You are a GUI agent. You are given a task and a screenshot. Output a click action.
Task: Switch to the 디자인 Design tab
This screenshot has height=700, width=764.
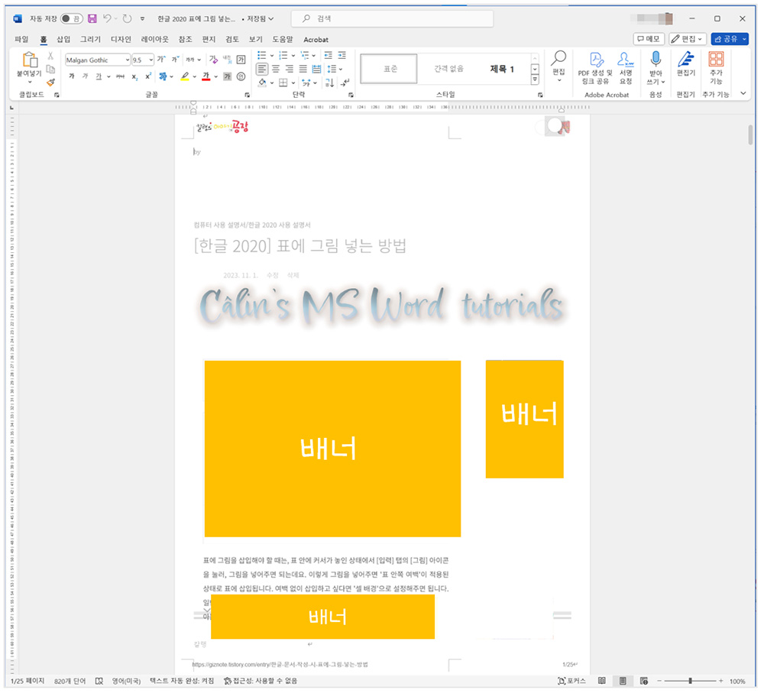point(121,40)
